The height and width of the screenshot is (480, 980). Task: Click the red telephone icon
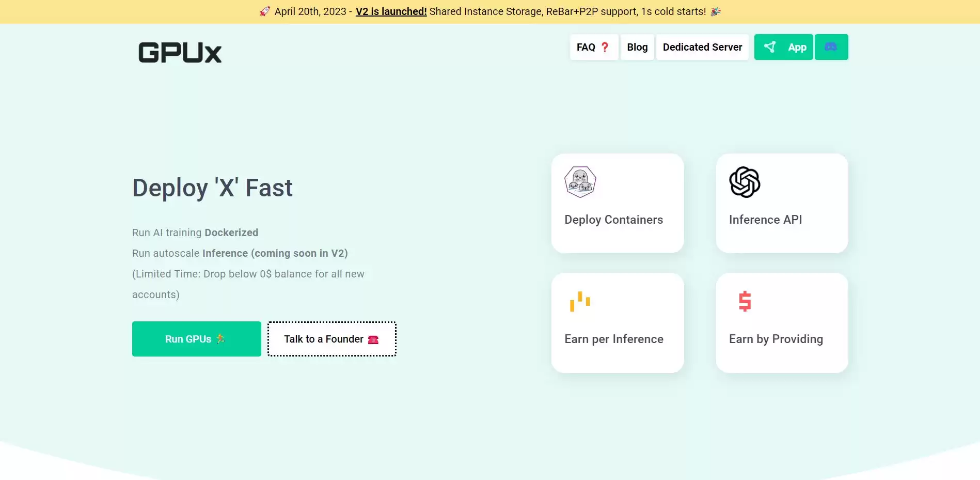point(373,339)
